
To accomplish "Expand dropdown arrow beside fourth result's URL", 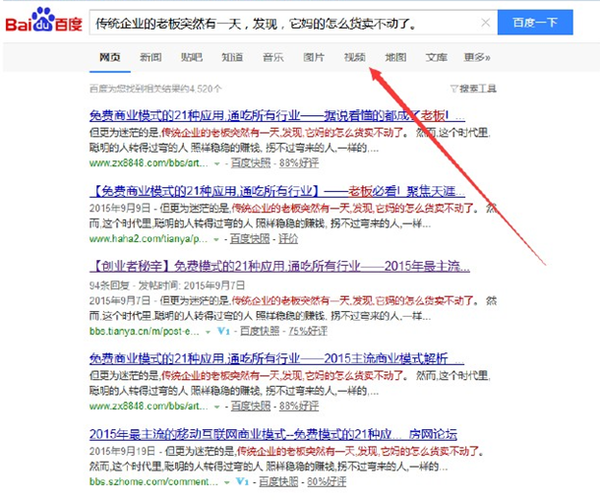I will pyautogui.click(x=217, y=407).
